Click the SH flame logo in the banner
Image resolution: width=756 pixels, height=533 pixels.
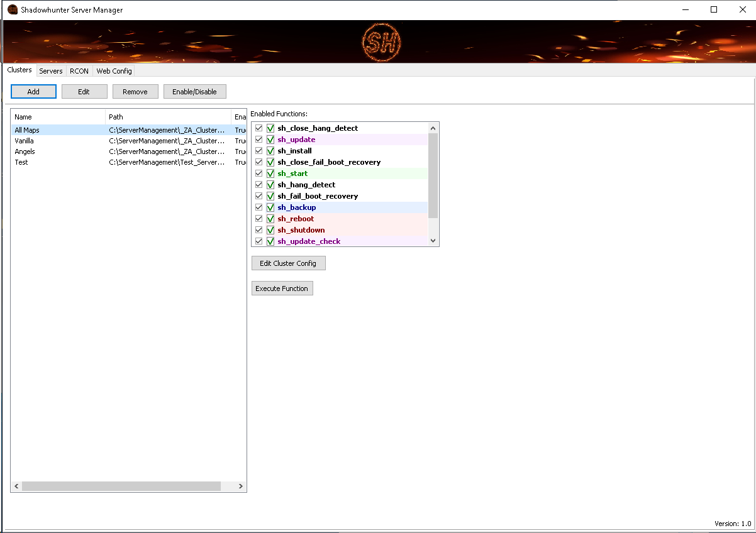[381, 41]
